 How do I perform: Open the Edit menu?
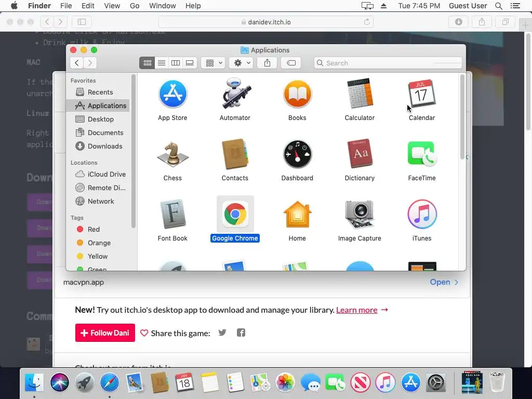tap(88, 6)
